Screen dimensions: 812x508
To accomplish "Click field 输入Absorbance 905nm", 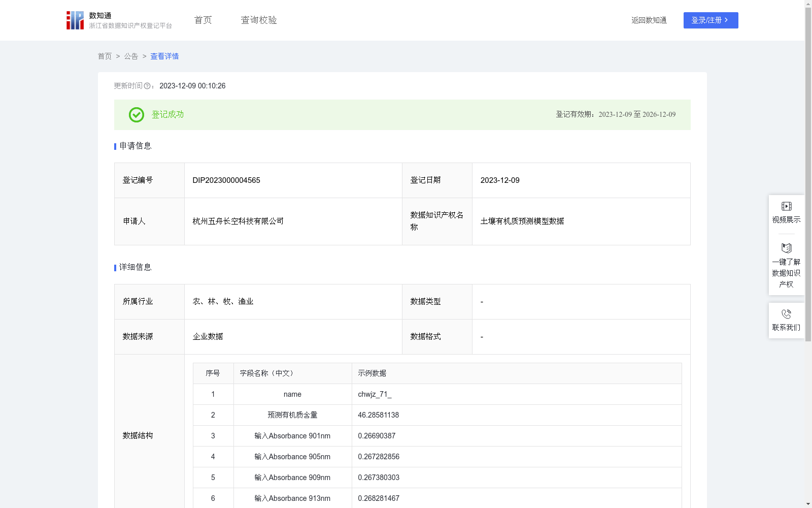I will [292, 457].
